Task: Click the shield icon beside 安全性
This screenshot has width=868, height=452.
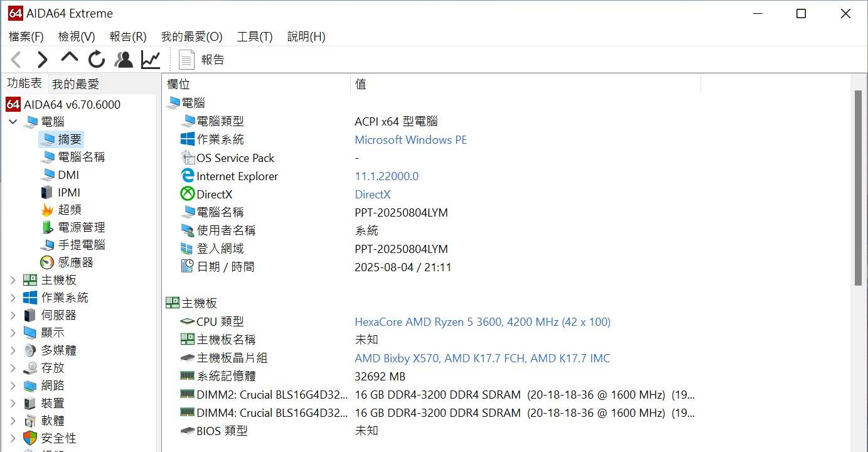Action: 30,438
